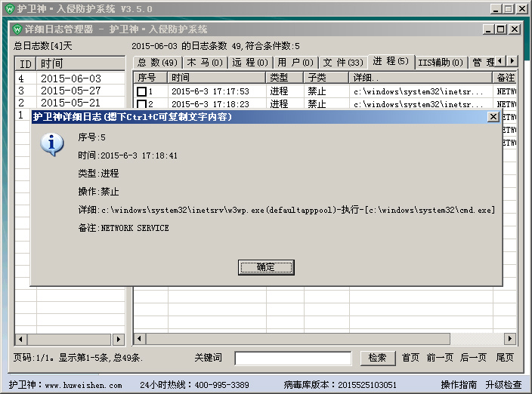Select log date 2015-05-27

(71, 91)
